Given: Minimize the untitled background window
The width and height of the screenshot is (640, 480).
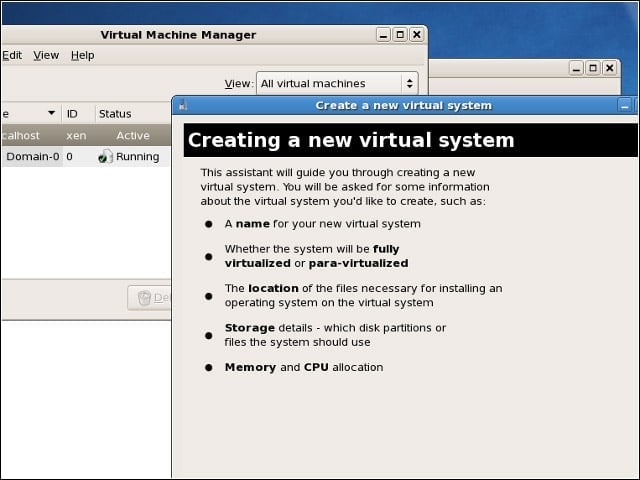Looking at the screenshot, I should pos(576,68).
